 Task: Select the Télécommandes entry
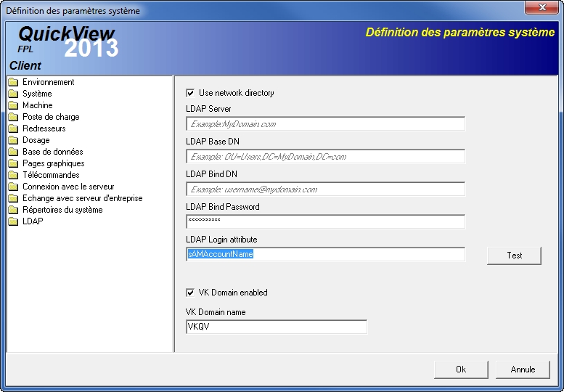coord(51,175)
